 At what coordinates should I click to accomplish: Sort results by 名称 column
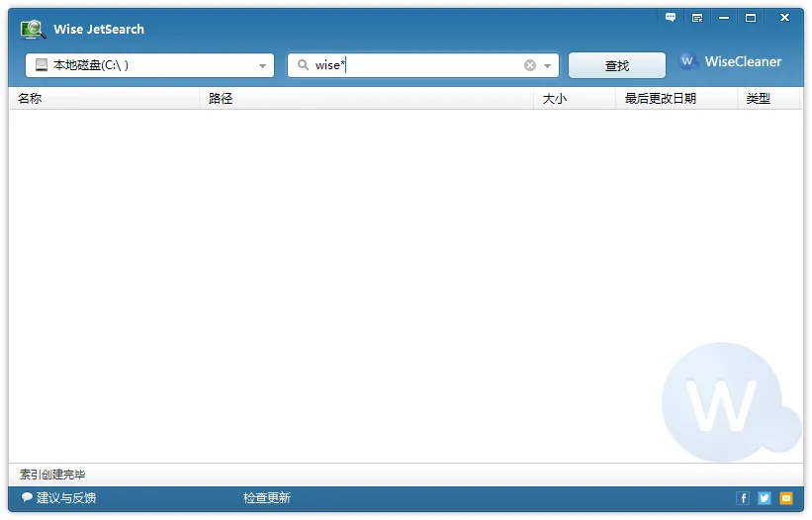(105, 98)
